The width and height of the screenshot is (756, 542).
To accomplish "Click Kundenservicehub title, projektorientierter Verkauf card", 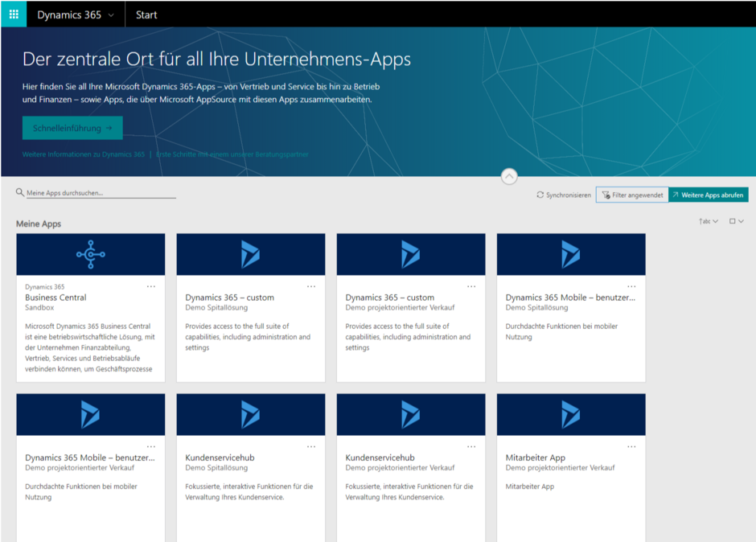I will tap(380, 458).
